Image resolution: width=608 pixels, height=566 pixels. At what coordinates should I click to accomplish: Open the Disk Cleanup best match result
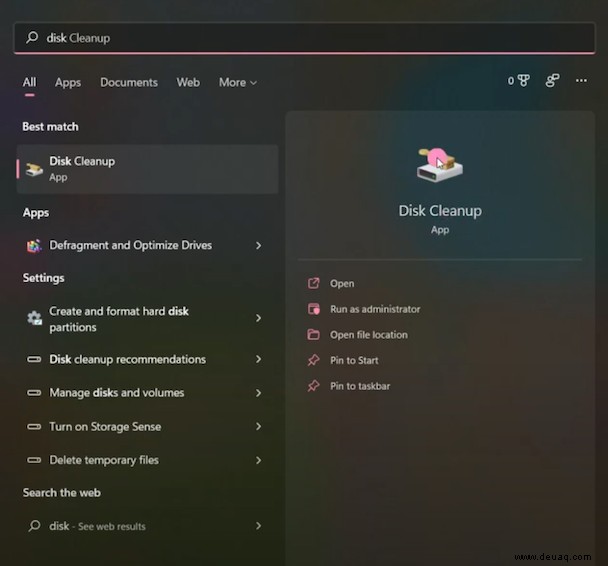click(147, 169)
